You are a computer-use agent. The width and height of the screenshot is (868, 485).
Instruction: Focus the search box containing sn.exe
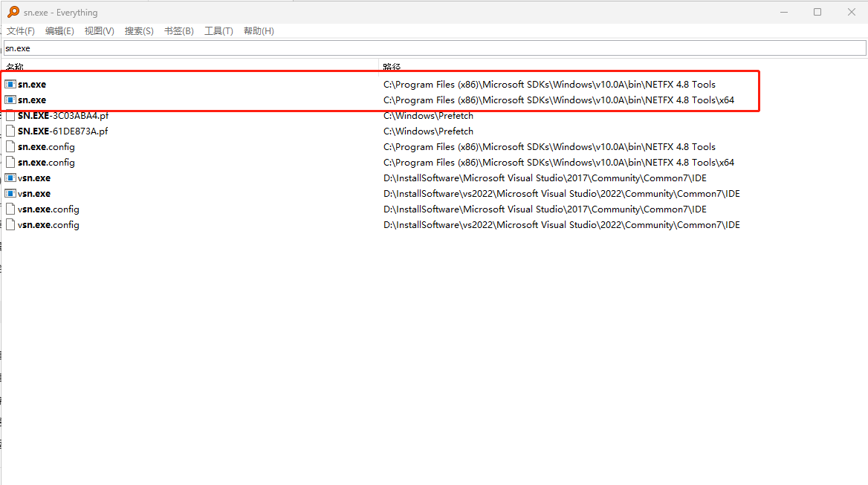click(435, 48)
